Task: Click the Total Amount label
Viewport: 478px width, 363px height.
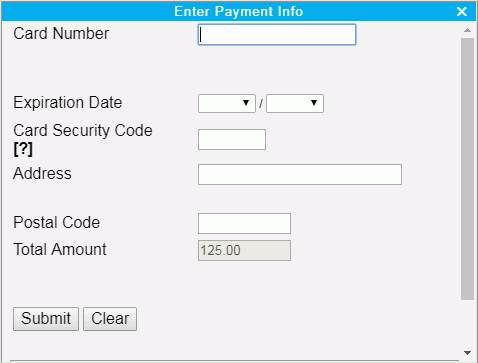Action: coord(60,249)
